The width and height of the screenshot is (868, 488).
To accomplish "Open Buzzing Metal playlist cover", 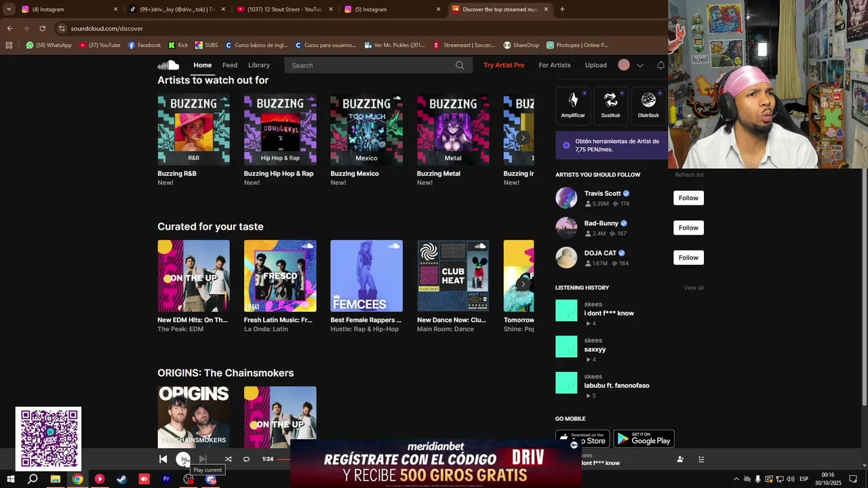I will coord(453,129).
